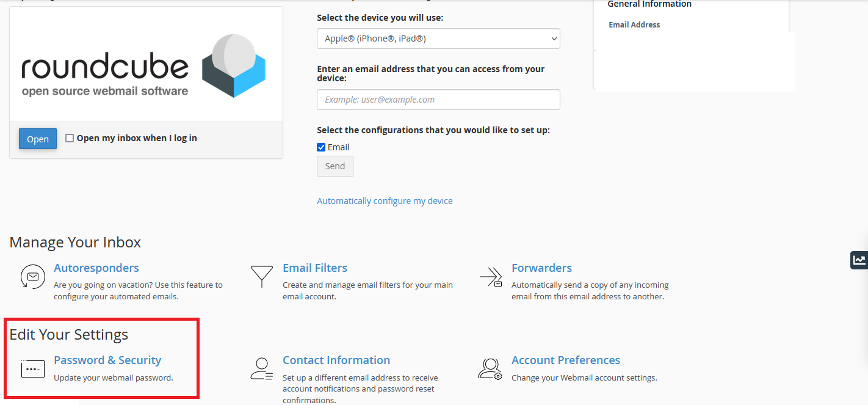The image size is (868, 405).
Task: Expand the device selection dropdown
Action: click(438, 38)
